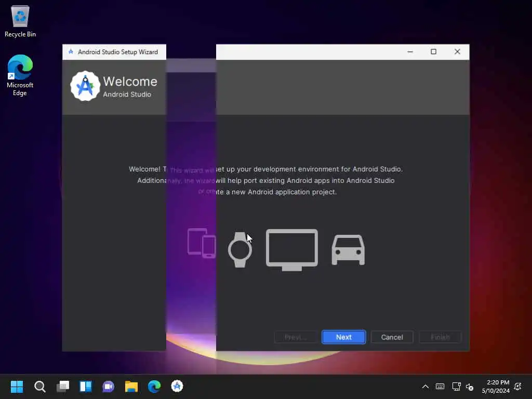Viewport: 532px width, 399px height.
Task: Click the Android Studio logo in Welcome header
Action: coord(85,86)
